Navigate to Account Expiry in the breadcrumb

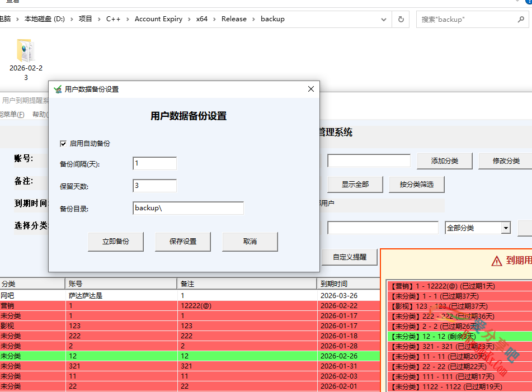(158, 19)
